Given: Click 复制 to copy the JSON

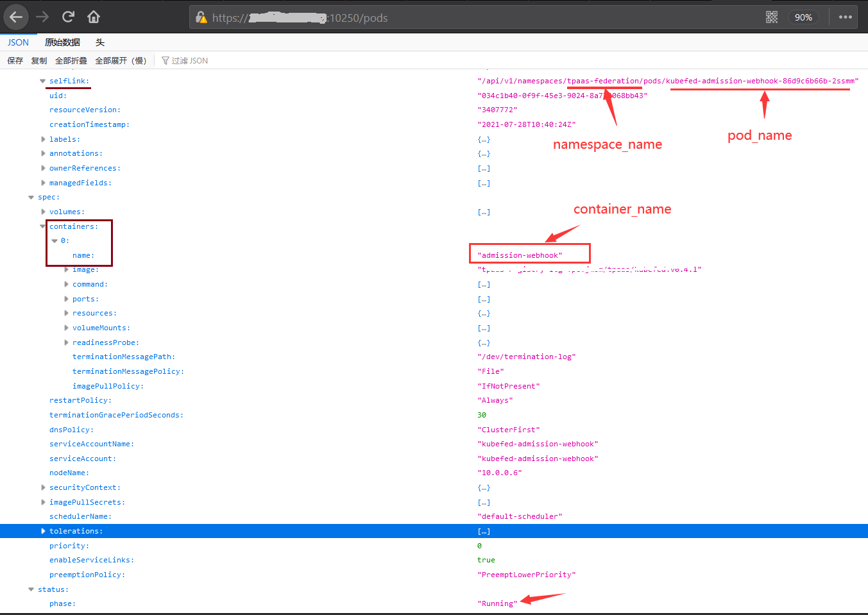Looking at the screenshot, I should tap(39, 60).
